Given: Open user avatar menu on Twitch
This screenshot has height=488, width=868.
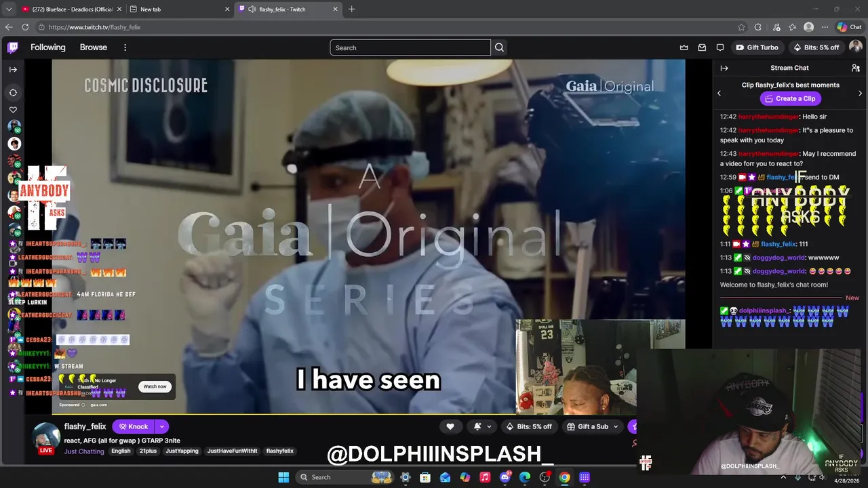Looking at the screenshot, I should [856, 47].
